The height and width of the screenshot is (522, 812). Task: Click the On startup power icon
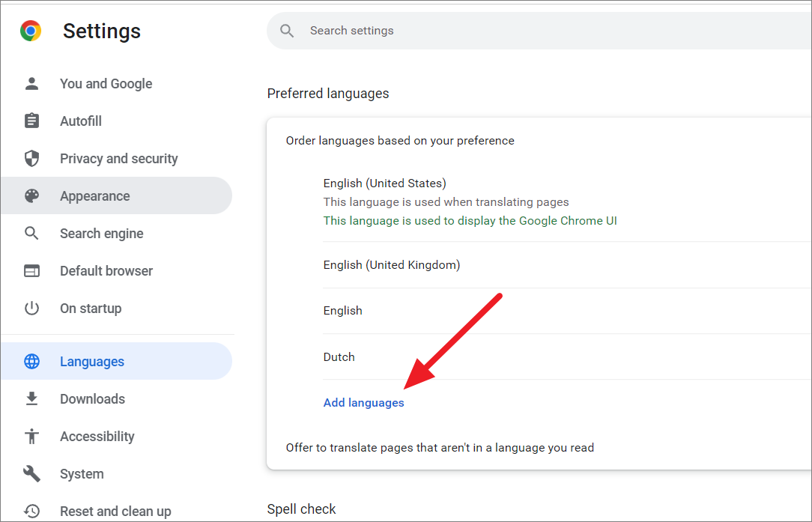31,308
